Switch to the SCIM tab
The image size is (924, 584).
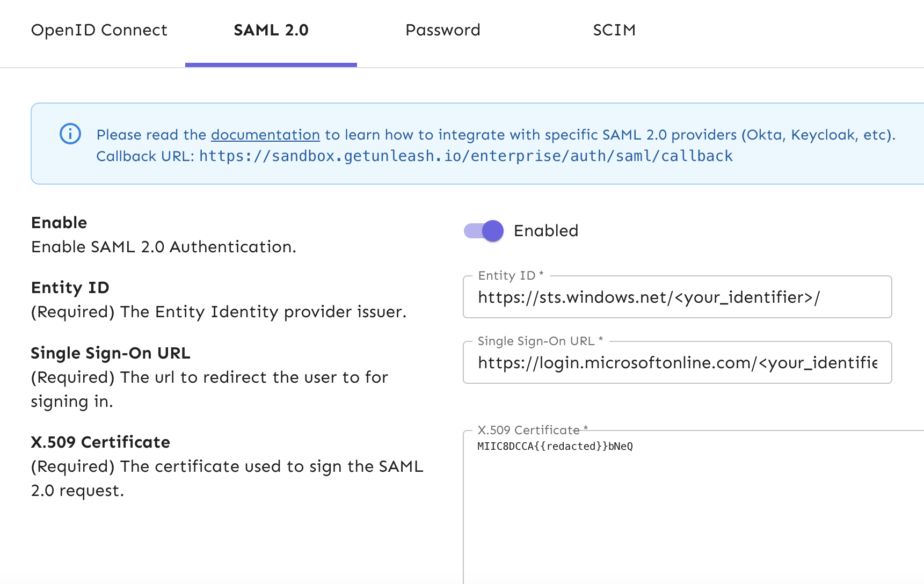[614, 30]
